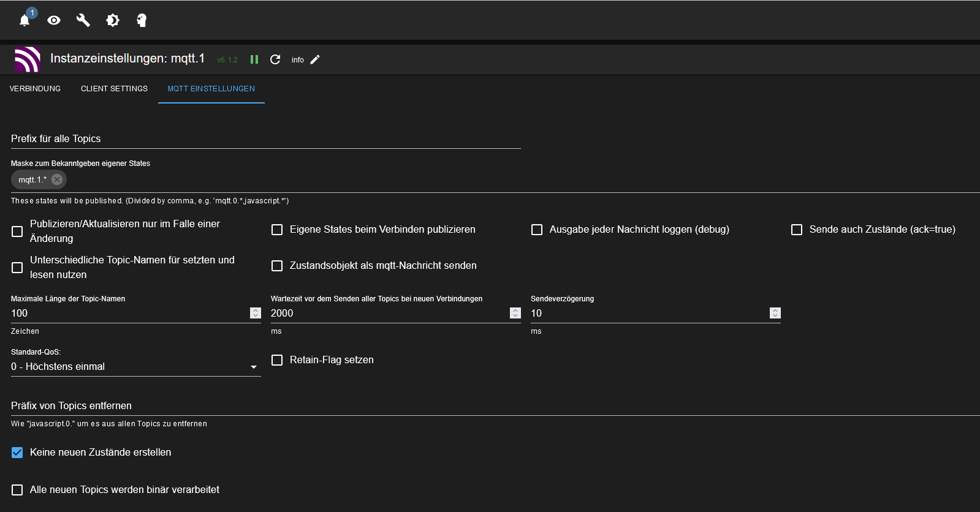Click the Instanzeinstellungen: mqtt.1 title
Image resolution: width=980 pixels, height=512 pixels.
click(x=127, y=58)
